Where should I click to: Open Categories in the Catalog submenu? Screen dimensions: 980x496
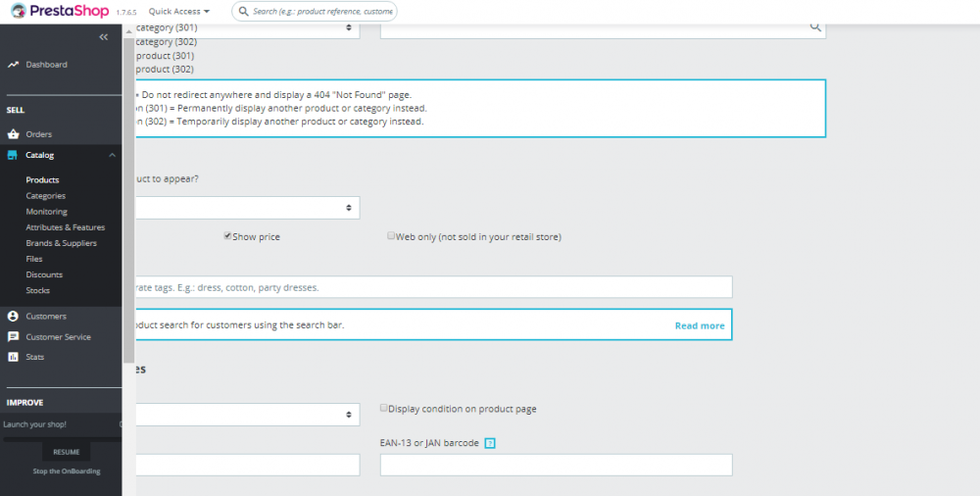click(x=46, y=196)
